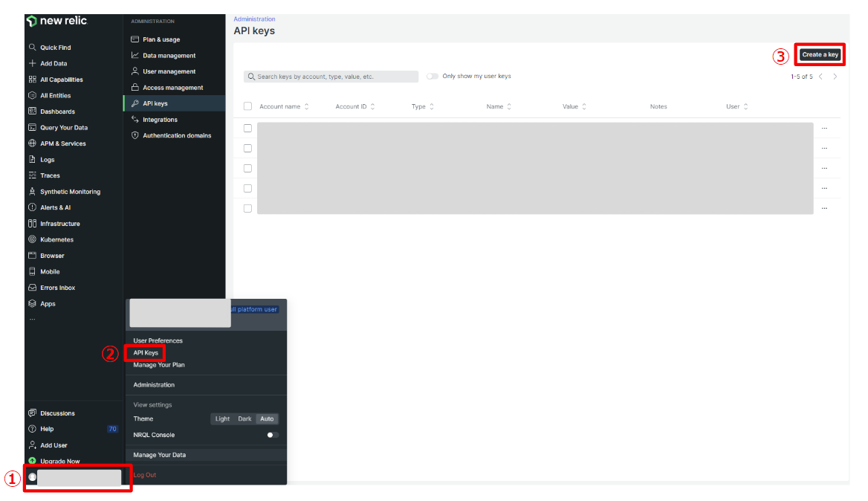Viewport: 868px width, 501px height.
Task: Sort table by Account ID
Action: [x=354, y=107]
